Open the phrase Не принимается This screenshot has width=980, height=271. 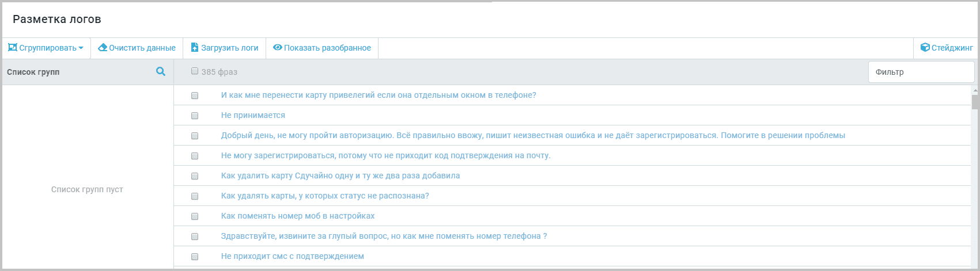click(253, 115)
